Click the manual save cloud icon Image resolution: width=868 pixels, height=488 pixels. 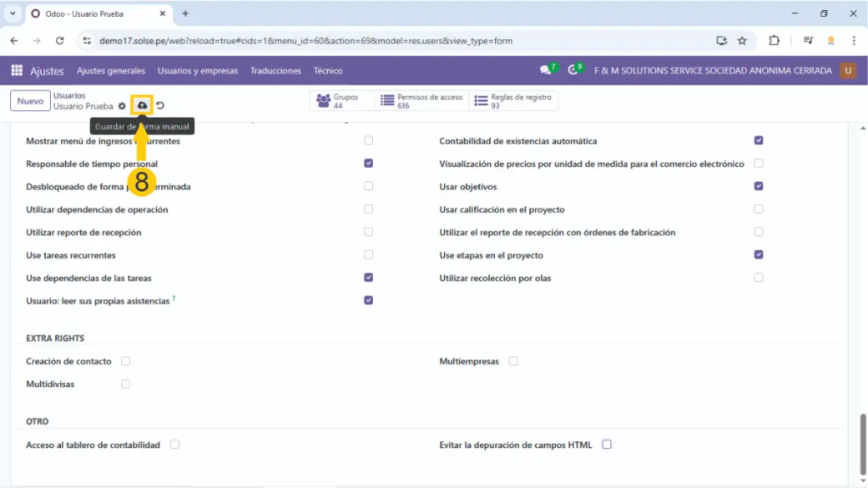tap(142, 106)
